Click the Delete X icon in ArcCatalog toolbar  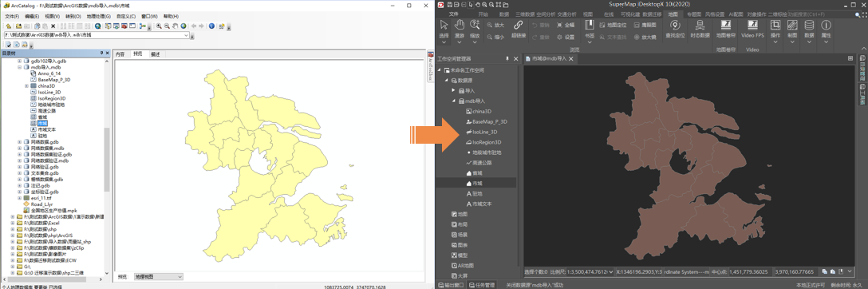coord(53,26)
